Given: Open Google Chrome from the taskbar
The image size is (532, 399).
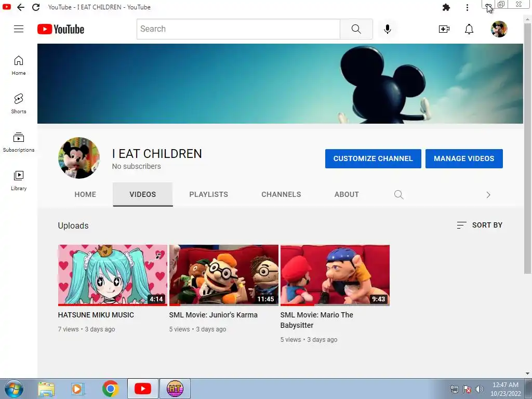Looking at the screenshot, I should click(110, 389).
